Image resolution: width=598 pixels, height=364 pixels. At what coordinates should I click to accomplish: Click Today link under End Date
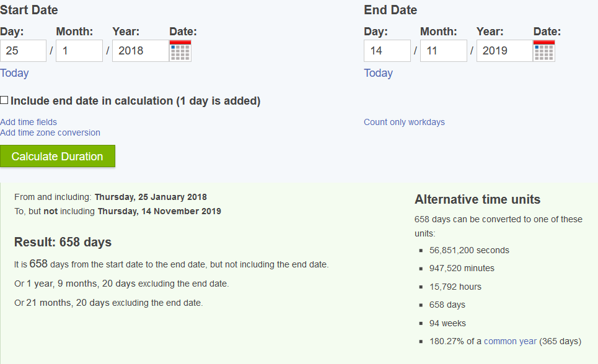pos(378,73)
